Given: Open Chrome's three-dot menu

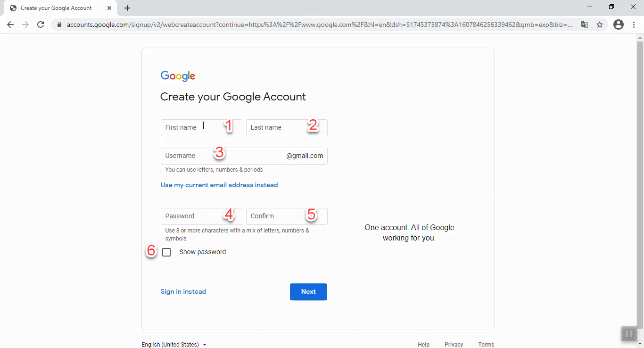Looking at the screenshot, I should 634,25.
